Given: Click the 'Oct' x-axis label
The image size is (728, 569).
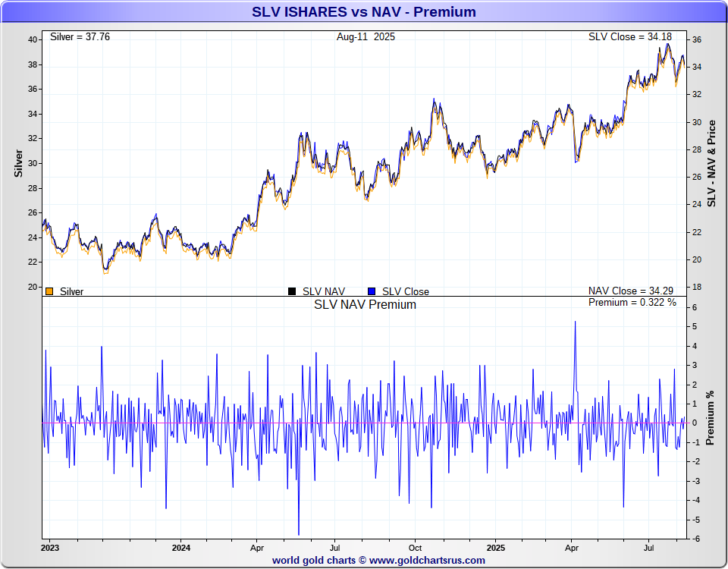Looking at the screenshot, I should point(415,548).
